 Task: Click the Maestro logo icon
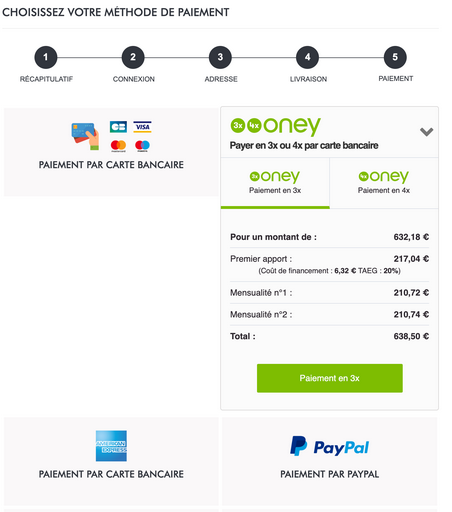pyautogui.click(x=142, y=146)
